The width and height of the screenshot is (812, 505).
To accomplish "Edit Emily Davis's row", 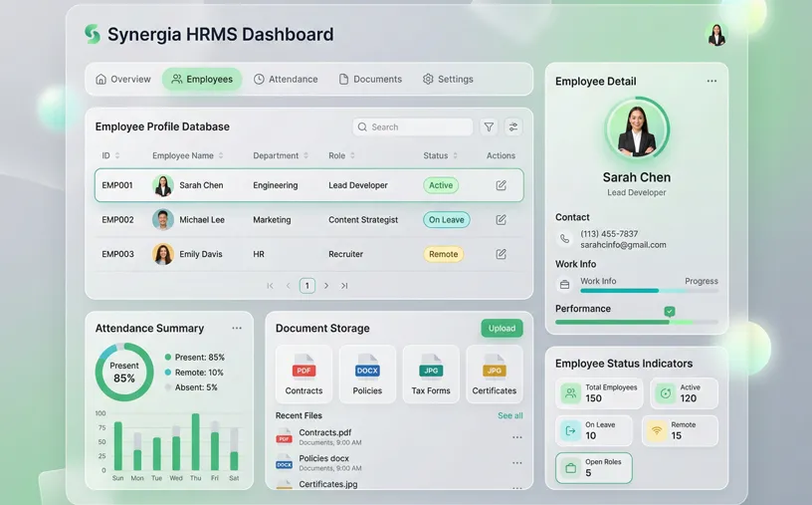I will (x=501, y=254).
